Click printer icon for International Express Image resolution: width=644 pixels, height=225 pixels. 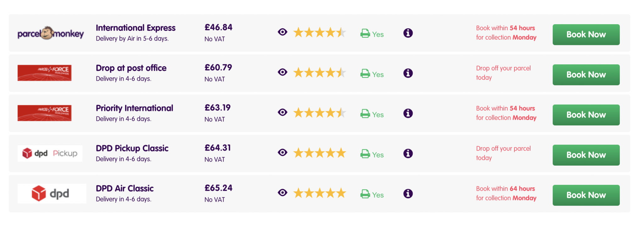coord(365,33)
